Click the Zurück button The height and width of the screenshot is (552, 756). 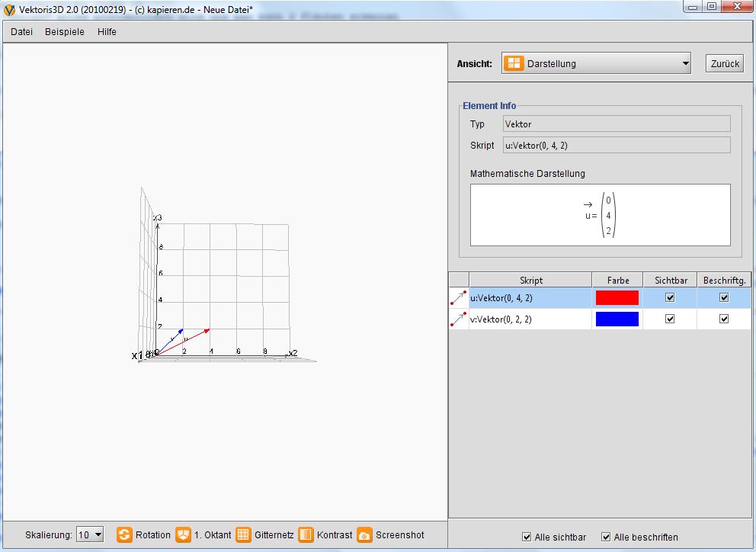(x=725, y=64)
